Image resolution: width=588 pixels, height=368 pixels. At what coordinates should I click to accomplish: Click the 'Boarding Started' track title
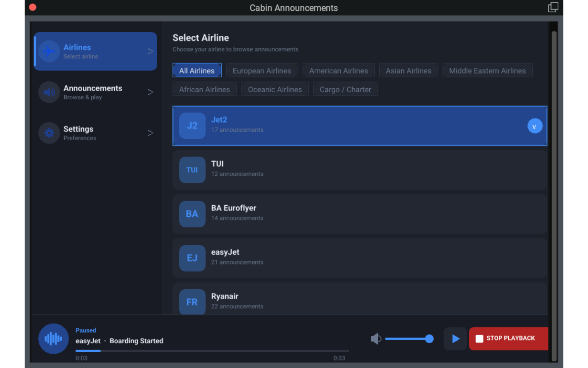click(136, 341)
